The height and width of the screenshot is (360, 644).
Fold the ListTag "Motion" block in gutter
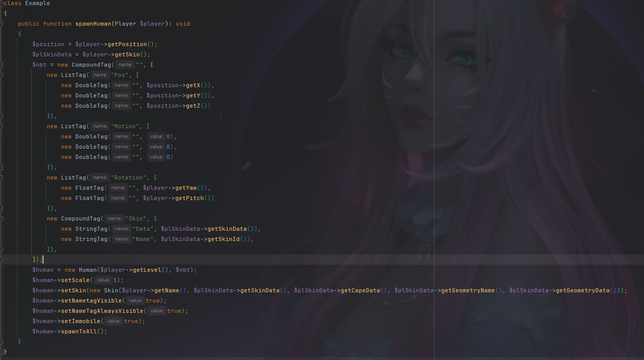click(x=2, y=126)
